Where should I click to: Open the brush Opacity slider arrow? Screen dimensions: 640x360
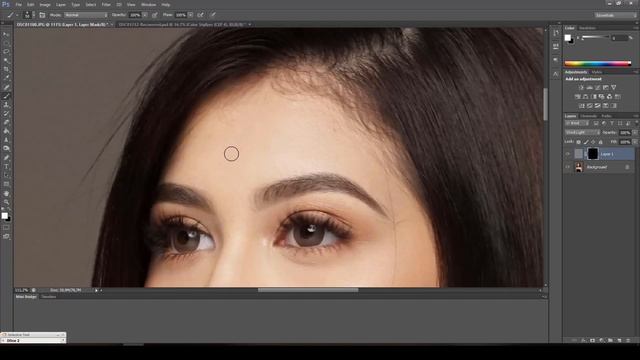coord(145,15)
